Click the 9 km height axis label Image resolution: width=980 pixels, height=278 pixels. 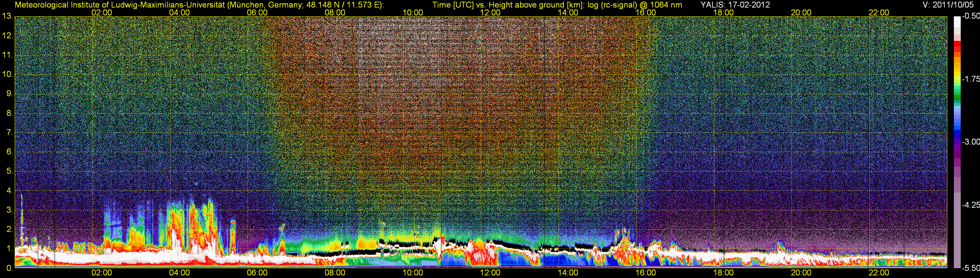pyautogui.click(x=9, y=94)
